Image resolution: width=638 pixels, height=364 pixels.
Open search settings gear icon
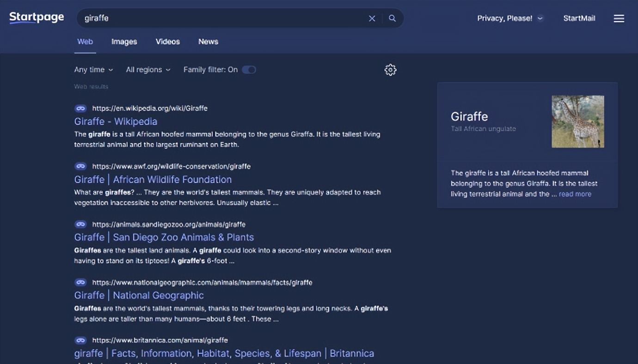[x=390, y=70]
